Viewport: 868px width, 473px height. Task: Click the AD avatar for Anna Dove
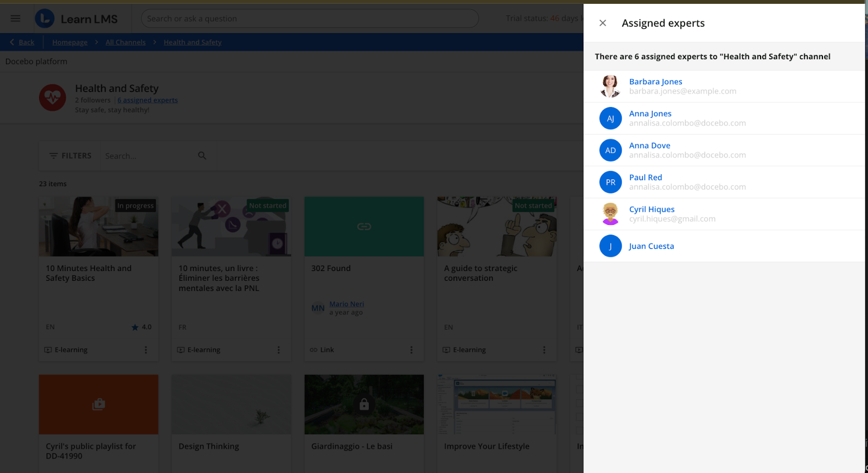point(610,150)
